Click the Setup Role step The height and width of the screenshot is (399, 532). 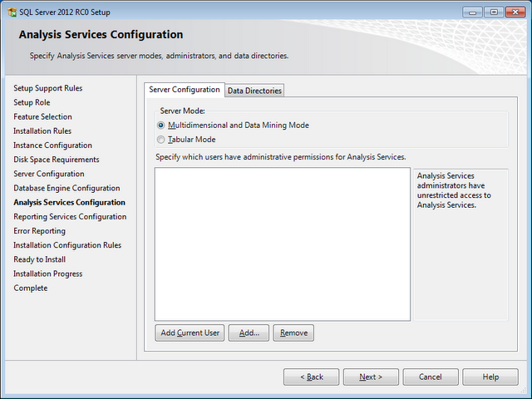(32, 102)
